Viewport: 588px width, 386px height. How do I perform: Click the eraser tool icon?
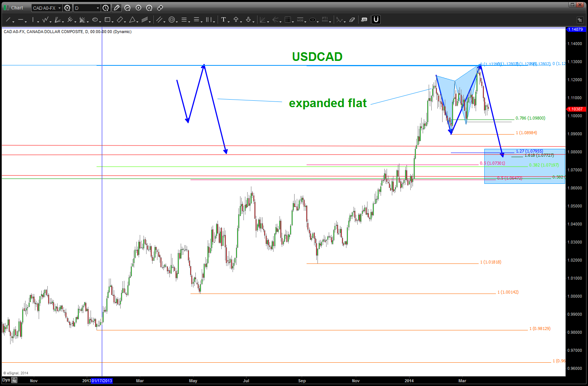point(352,20)
